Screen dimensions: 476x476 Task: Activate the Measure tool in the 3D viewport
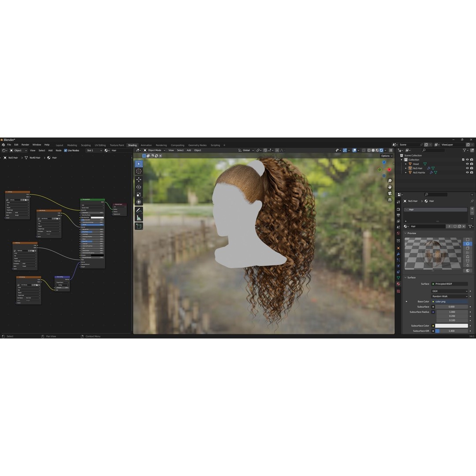coord(139,218)
